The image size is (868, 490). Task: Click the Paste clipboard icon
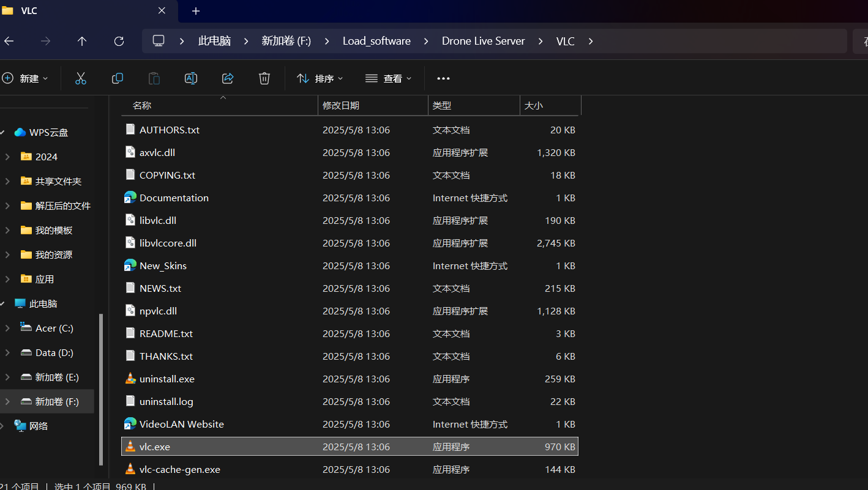[154, 78]
